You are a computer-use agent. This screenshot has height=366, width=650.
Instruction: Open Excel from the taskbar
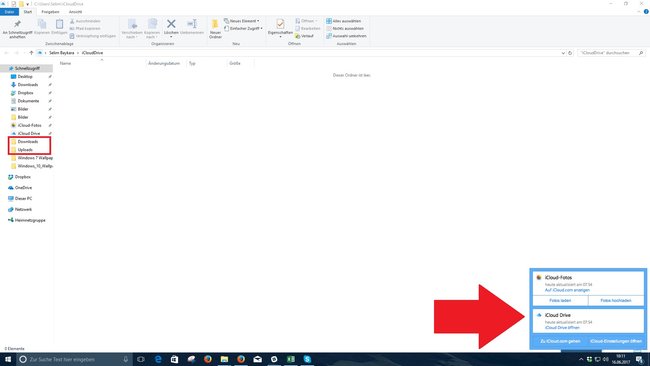291,359
